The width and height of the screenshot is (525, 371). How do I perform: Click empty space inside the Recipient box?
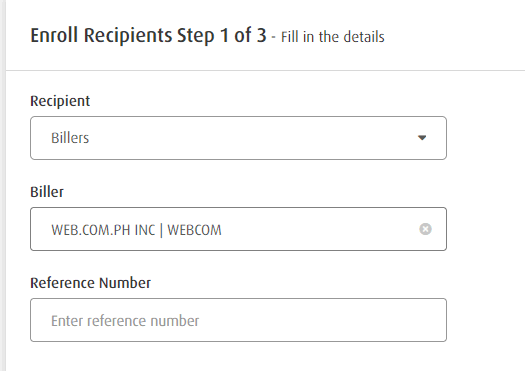click(x=251, y=138)
